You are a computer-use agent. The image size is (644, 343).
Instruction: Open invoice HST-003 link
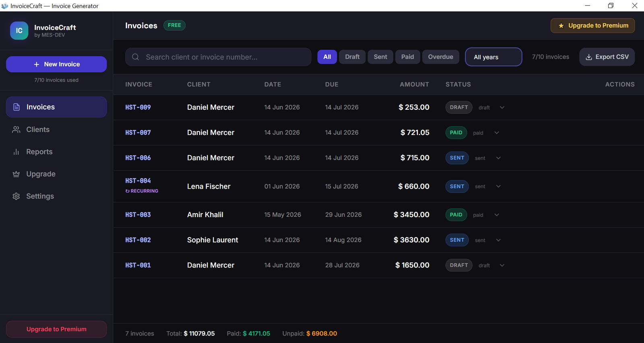click(x=138, y=215)
